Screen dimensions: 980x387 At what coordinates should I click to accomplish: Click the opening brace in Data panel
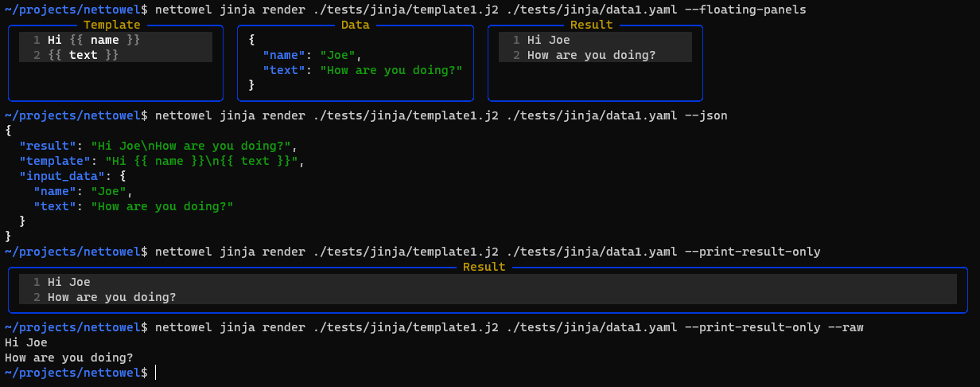(251, 40)
